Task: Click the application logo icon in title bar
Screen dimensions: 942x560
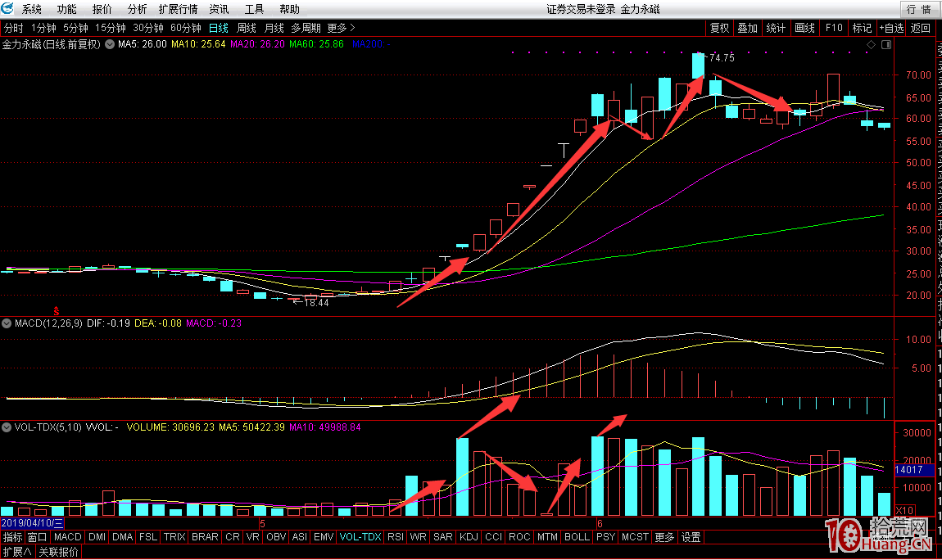Action: [x=7, y=8]
